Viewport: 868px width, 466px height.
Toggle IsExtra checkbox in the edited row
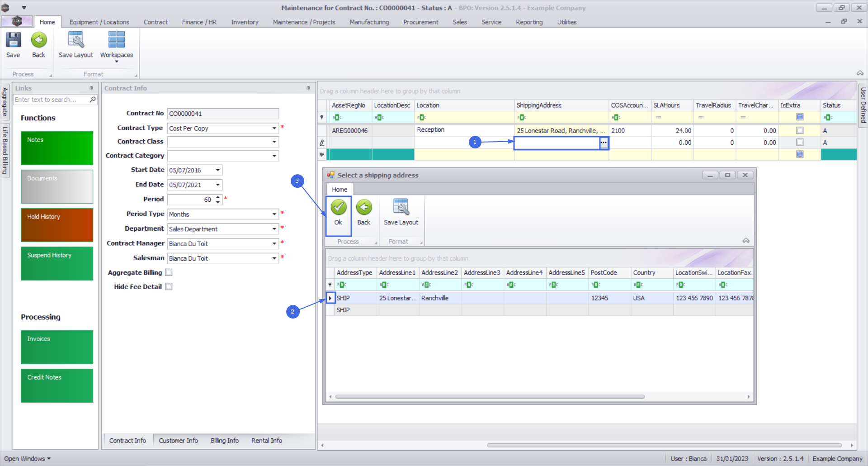tap(800, 143)
